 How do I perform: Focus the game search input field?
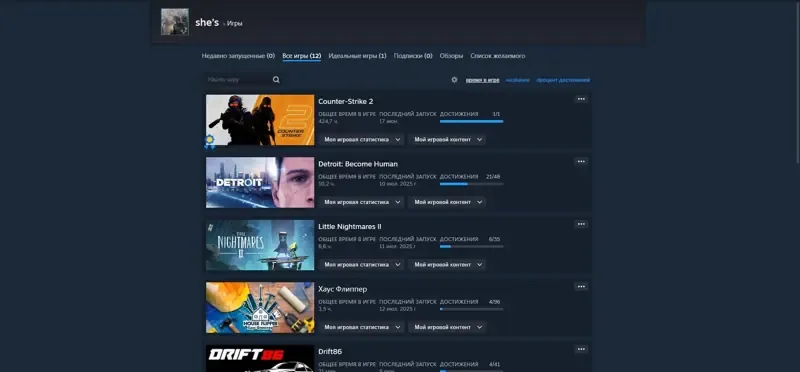(x=238, y=80)
